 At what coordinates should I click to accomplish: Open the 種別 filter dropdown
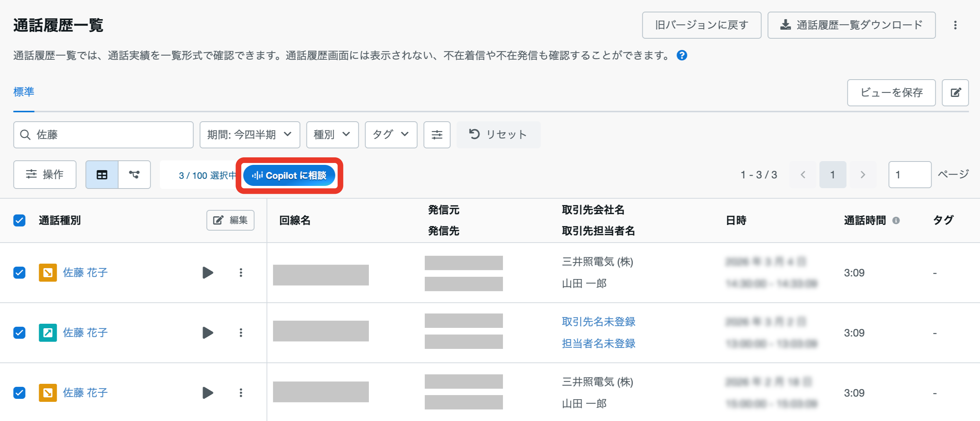click(332, 134)
